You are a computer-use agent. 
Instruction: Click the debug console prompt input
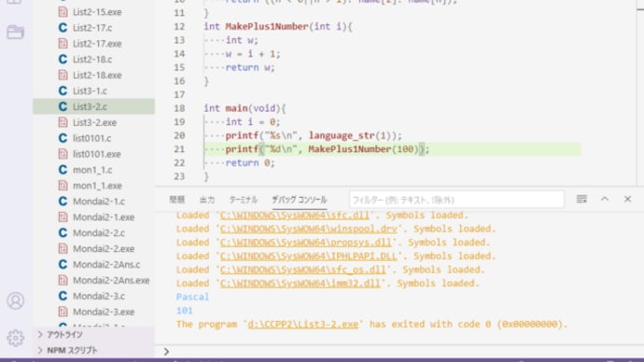[x=402, y=352]
